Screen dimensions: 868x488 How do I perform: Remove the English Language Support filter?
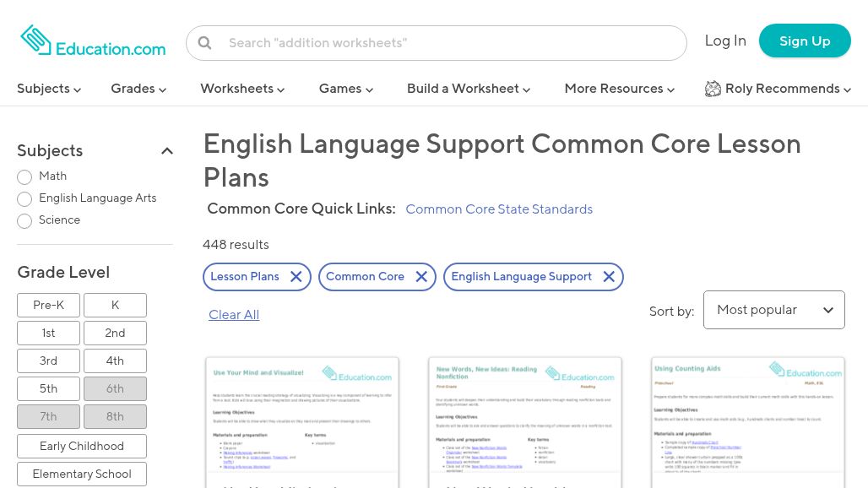pyautogui.click(x=609, y=276)
